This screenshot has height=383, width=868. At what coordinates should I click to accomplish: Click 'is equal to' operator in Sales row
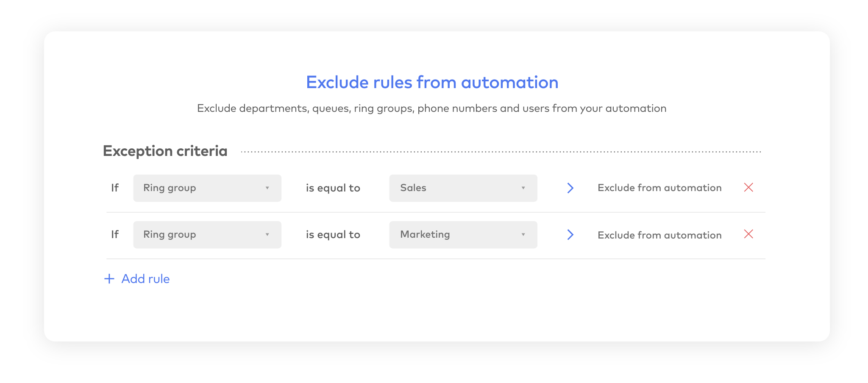point(333,188)
